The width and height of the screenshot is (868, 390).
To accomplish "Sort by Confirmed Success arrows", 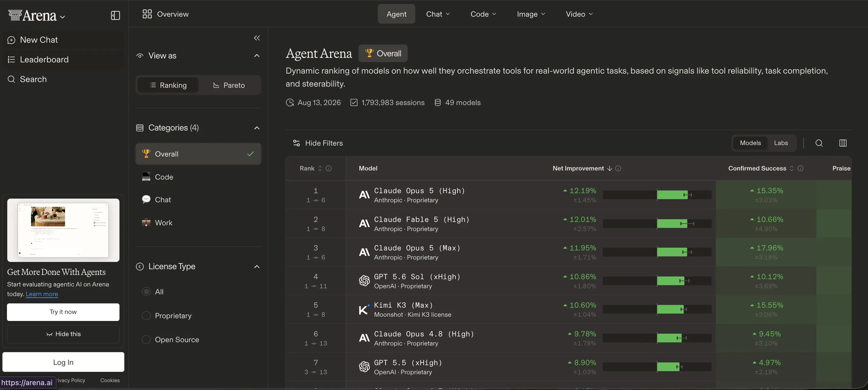I will pyautogui.click(x=791, y=168).
